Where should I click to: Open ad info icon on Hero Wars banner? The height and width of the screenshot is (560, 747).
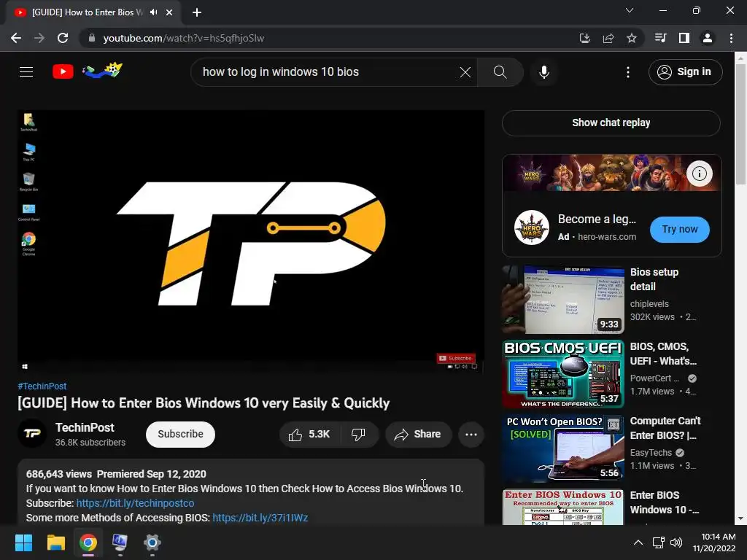click(x=699, y=174)
